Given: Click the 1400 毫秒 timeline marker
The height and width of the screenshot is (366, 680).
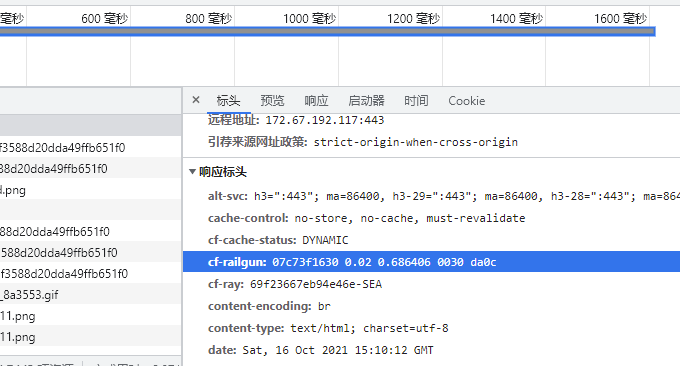Looking at the screenshot, I should (x=516, y=19).
